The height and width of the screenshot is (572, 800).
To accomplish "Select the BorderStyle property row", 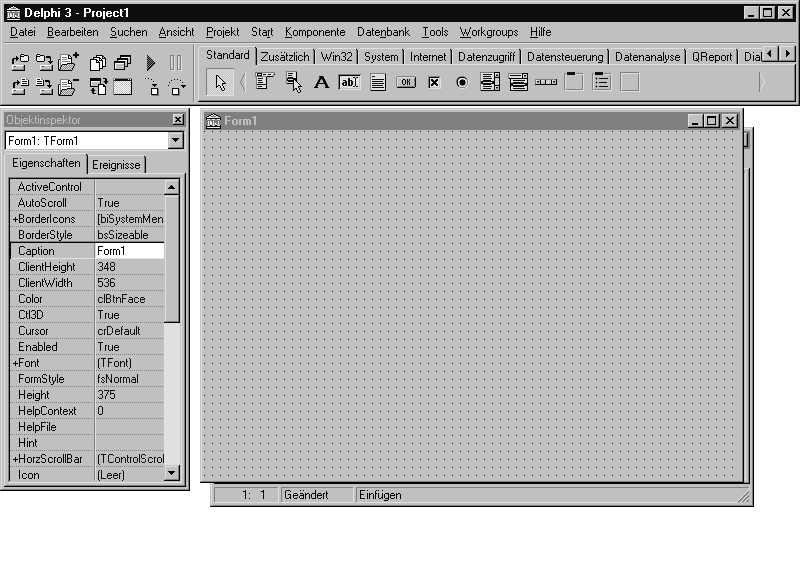I will pos(87,235).
